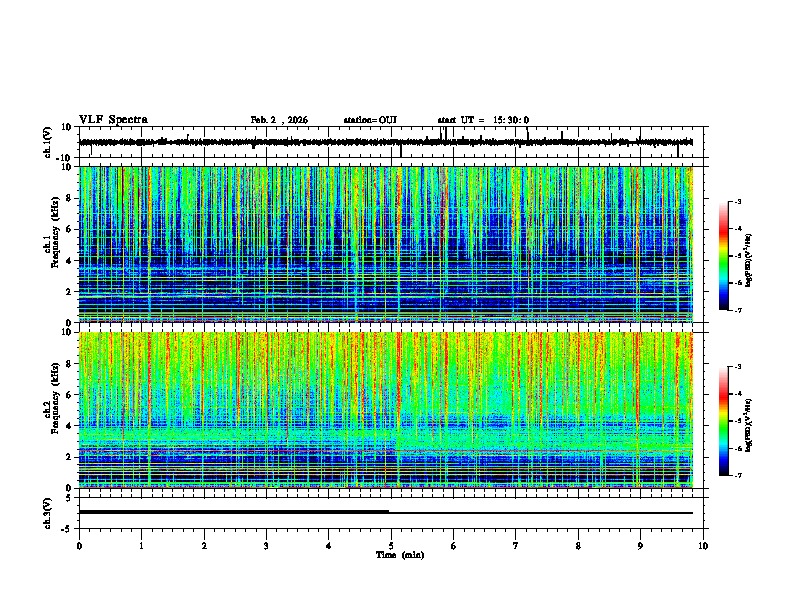Click the ch.1 colorbar log(PSD) label
The height and width of the screenshot is (612, 792).
(749, 261)
